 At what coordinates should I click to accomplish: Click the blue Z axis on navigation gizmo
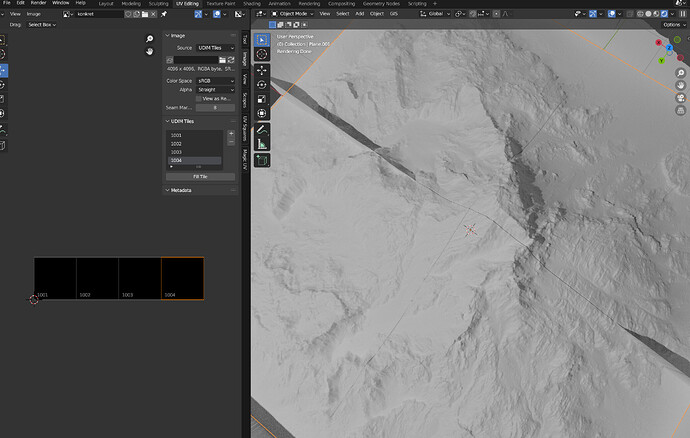669,47
